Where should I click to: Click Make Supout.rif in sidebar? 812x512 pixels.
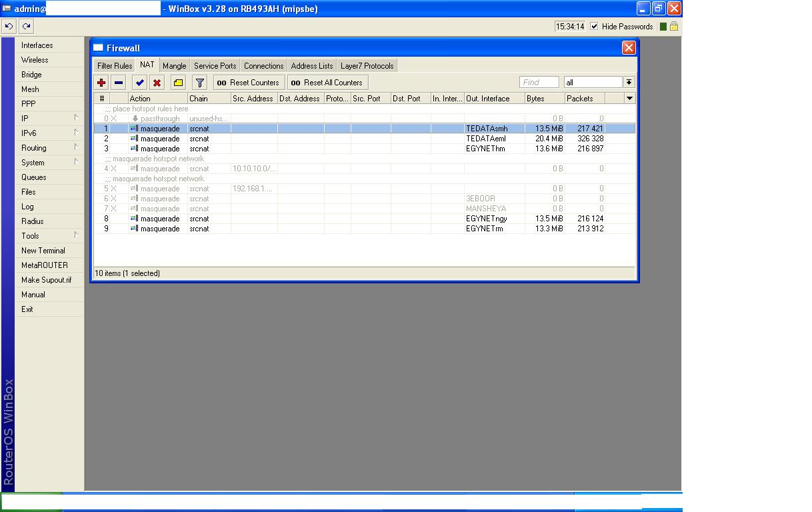click(x=49, y=280)
